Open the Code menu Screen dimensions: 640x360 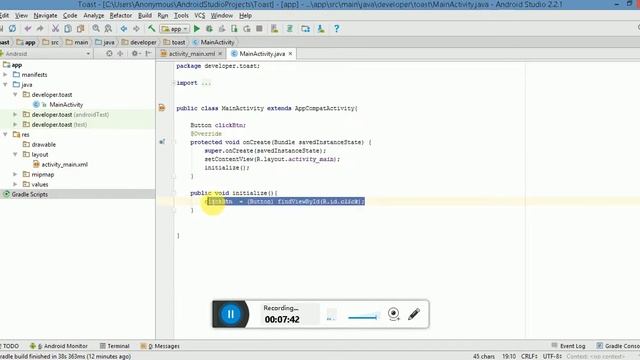70,16
